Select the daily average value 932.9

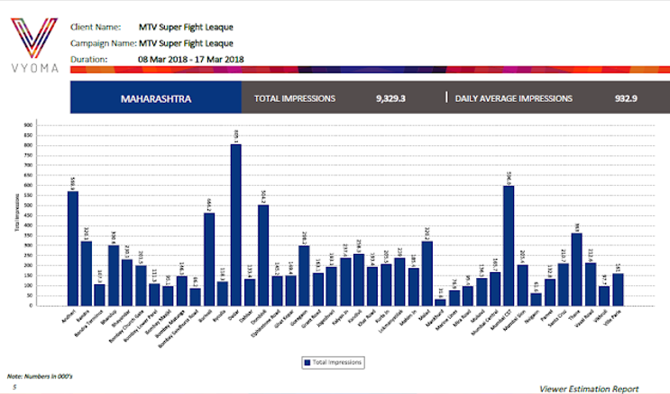tap(626, 99)
